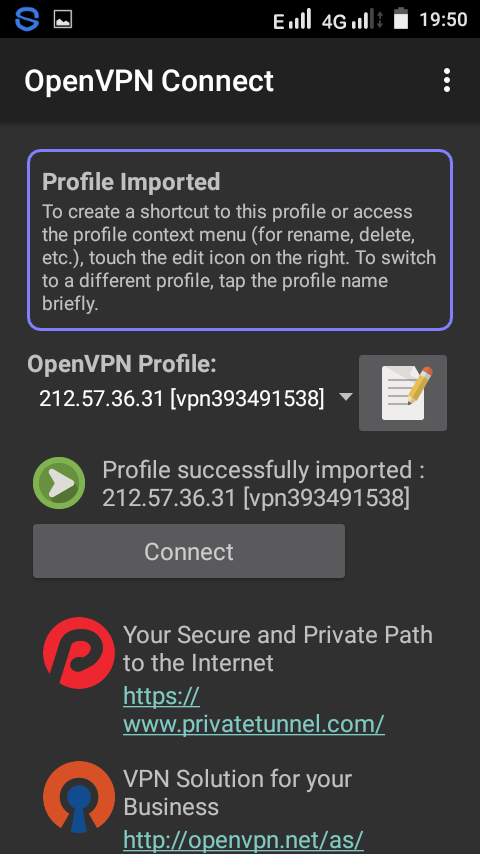
Task: Tap the blue S status bar icon
Action: (27, 20)
